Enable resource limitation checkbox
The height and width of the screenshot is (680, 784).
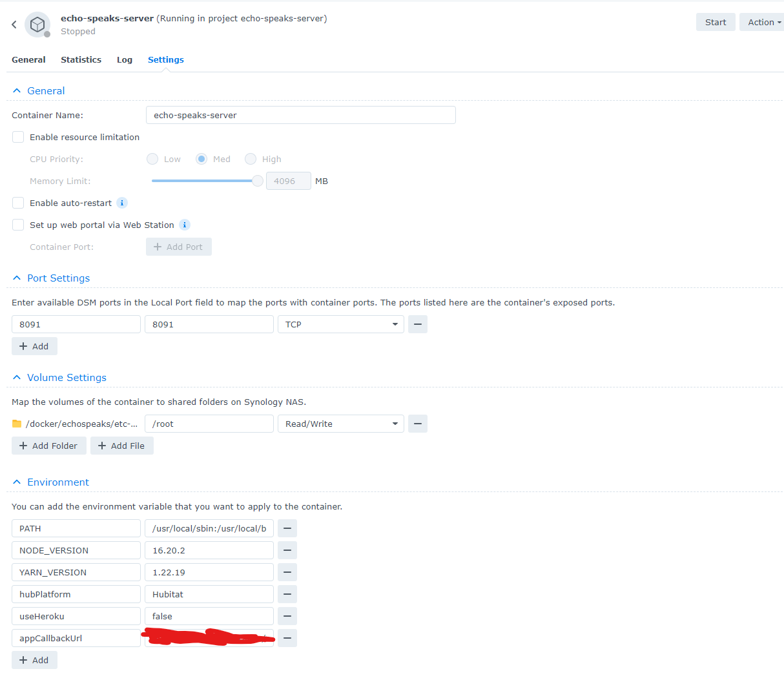[x=18, y=137]
